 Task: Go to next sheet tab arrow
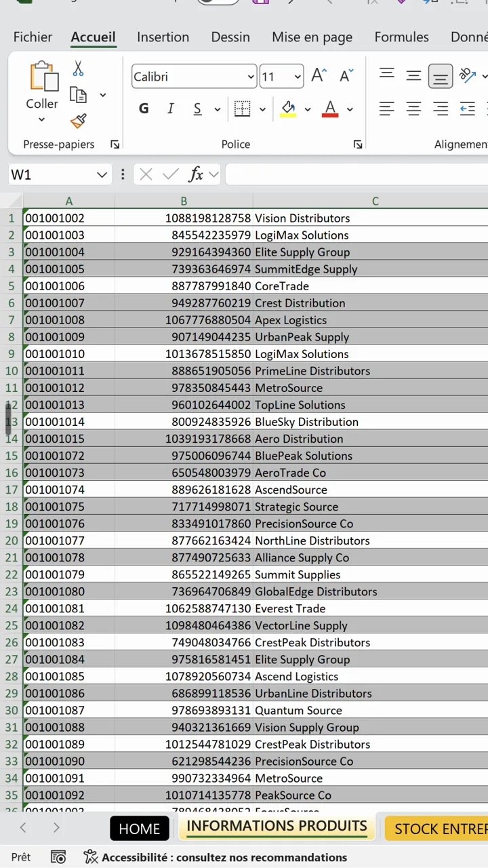(56, 827)
